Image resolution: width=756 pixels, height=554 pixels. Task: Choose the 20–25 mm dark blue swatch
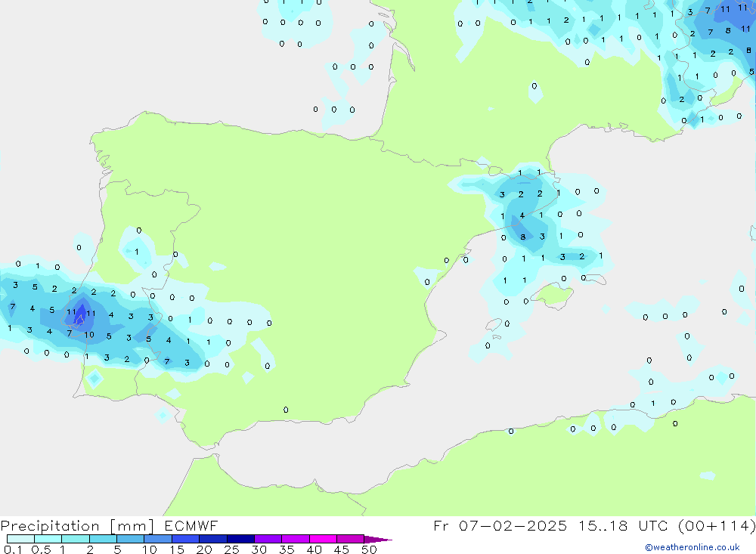coord(213,539)
